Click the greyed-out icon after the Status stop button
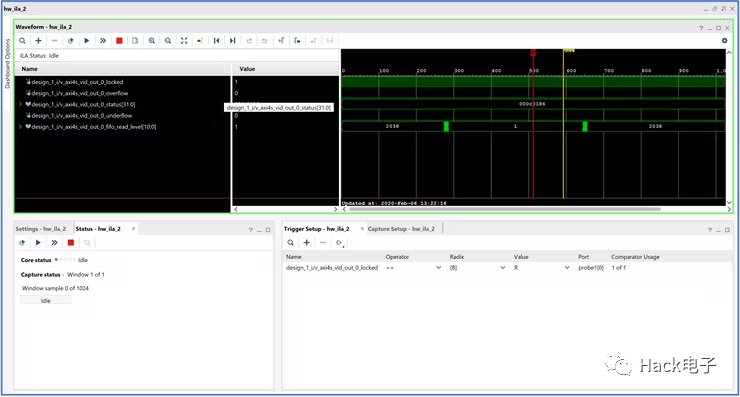The image size is (740, 397). point(87,243)
